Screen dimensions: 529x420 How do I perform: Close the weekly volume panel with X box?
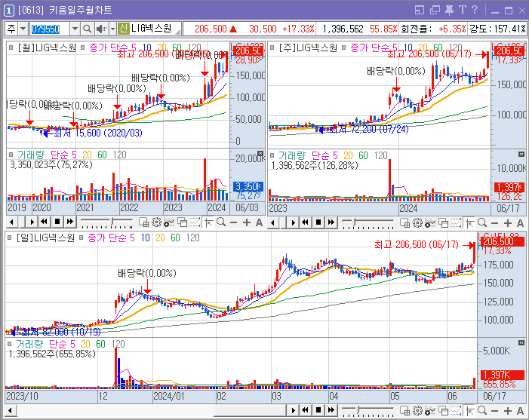tap(521, 154)
